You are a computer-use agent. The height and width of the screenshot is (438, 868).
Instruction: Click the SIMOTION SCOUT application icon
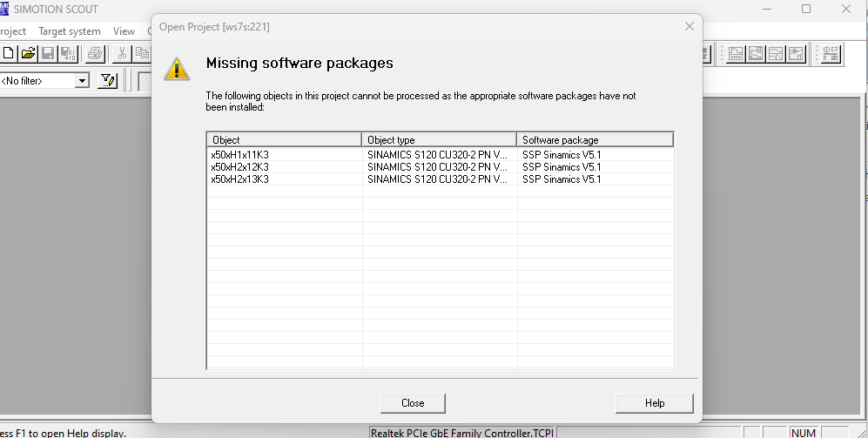(4, 9)
